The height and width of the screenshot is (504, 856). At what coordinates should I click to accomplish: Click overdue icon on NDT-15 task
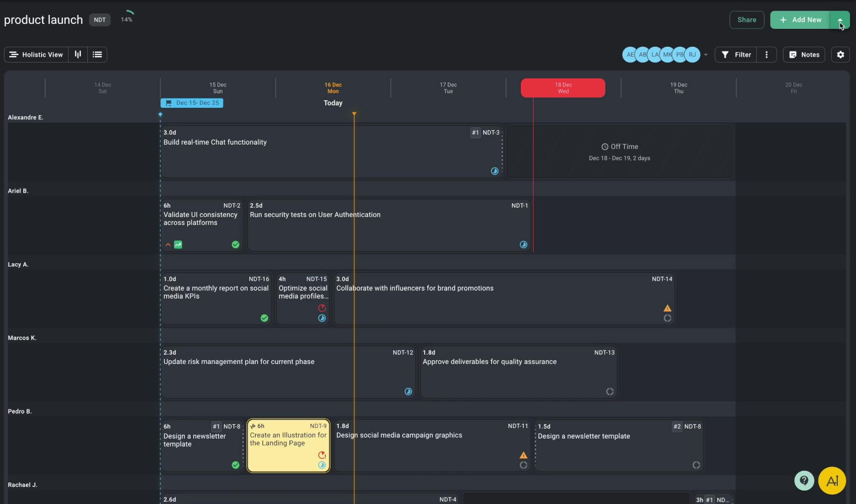tap(322, 308)
